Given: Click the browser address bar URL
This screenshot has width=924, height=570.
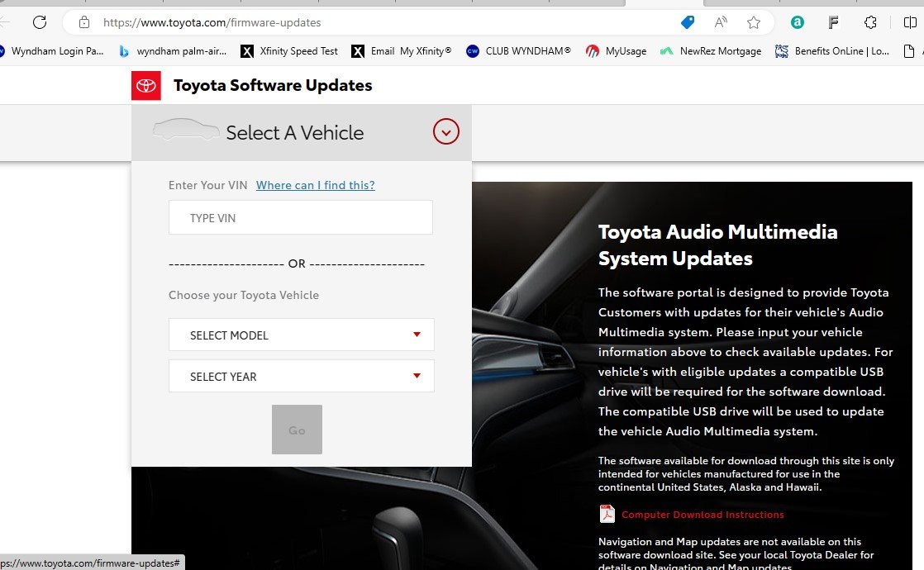Looking at the screenshot, I should coord(212,22).
